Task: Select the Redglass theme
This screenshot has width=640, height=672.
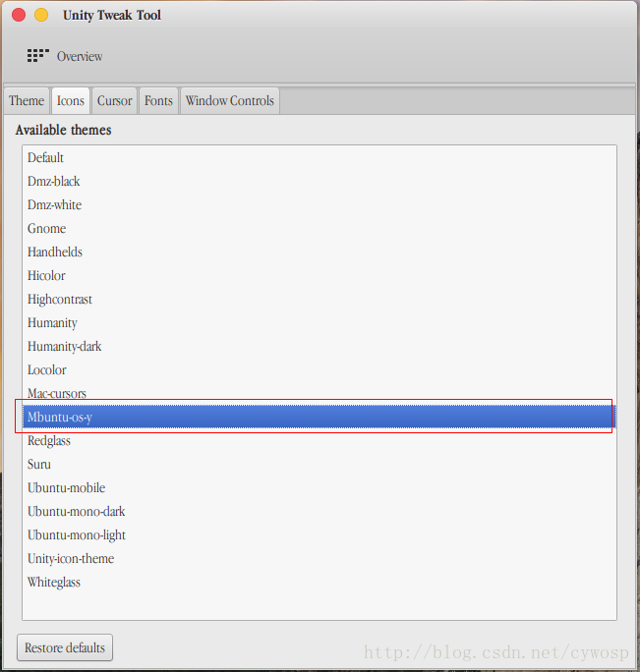Action: [320, 440]
